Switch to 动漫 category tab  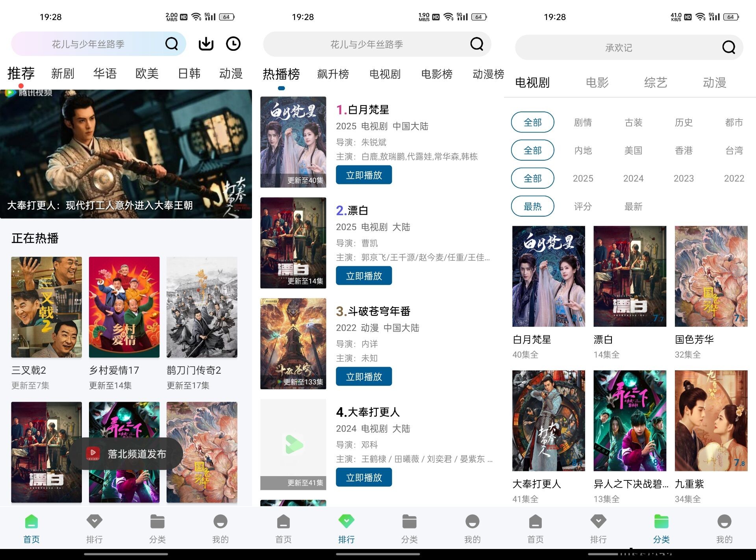pyautogui.click(x=714, y=83)
